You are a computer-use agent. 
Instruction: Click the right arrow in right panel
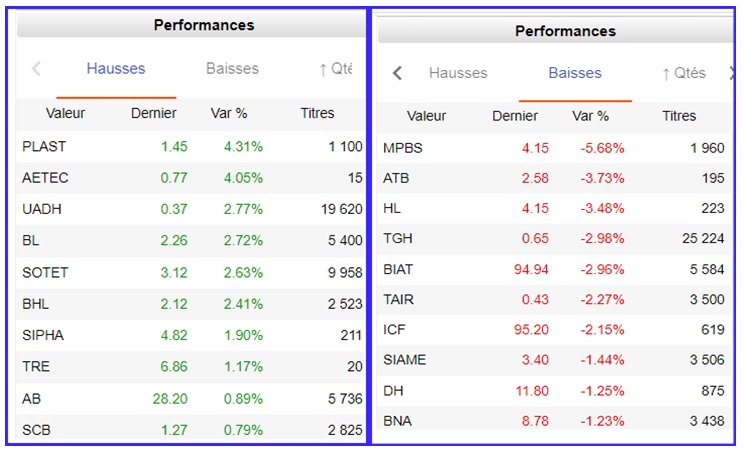pyautogui.click(x=732, y=73)
